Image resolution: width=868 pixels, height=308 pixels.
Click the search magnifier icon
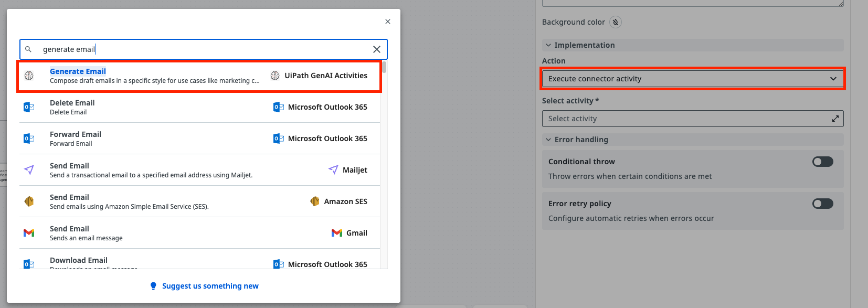28,49
